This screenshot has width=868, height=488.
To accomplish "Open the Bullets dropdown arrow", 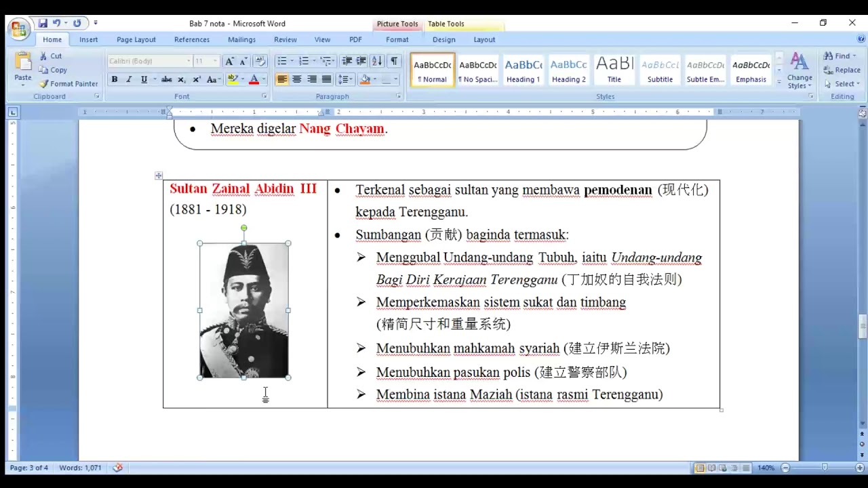I will pyautogui.click(x=292, y=61).
